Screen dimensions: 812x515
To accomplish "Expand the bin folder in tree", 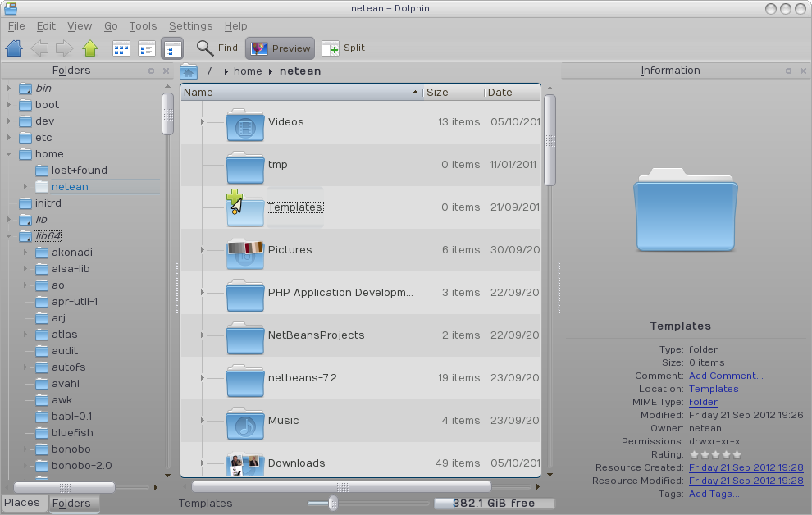I will pos(9,89).
